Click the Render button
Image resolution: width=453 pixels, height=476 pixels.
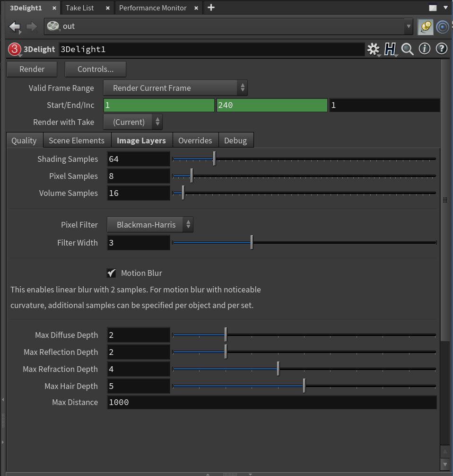coord(32,69)
